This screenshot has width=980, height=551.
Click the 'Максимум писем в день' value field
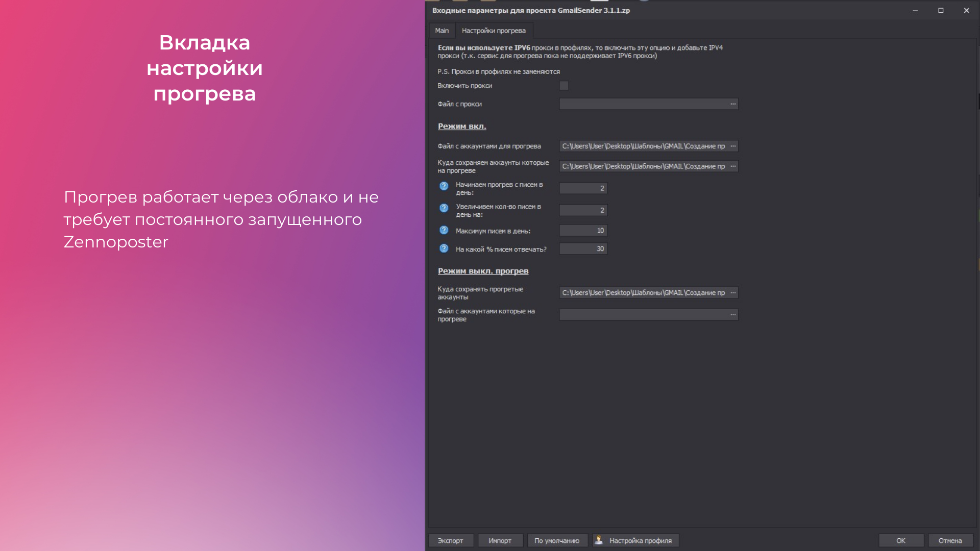pos(583,231)
